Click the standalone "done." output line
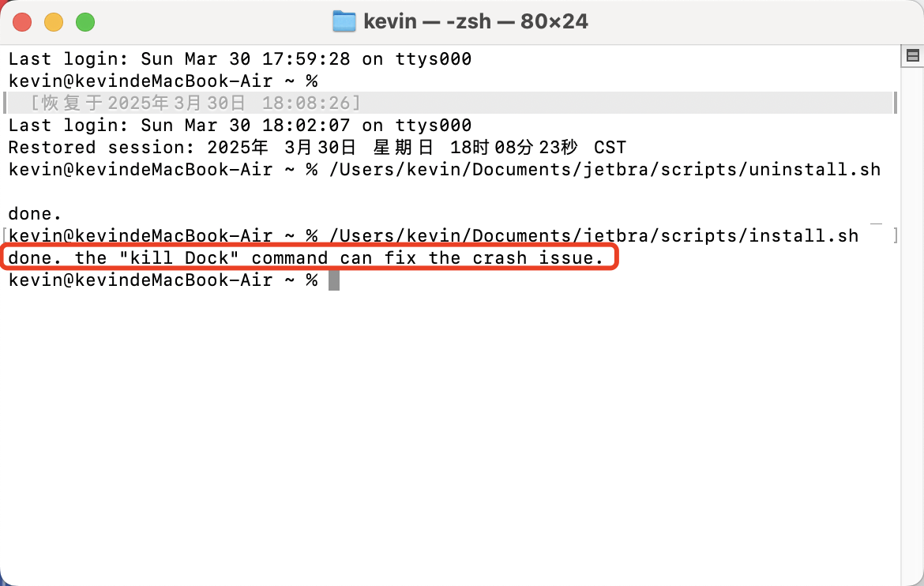Screen dimensions: 924x586 point(35,213)
